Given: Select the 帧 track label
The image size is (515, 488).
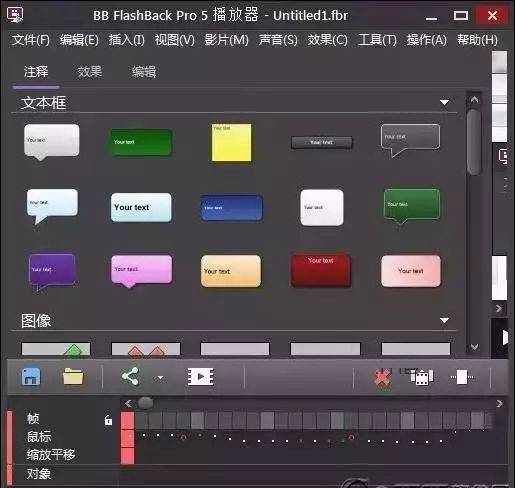Looking at the screenshot, I should [33, 418].
